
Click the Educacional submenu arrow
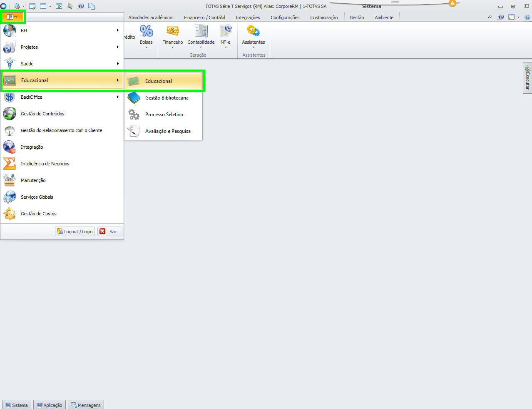[x=118, y=80]
